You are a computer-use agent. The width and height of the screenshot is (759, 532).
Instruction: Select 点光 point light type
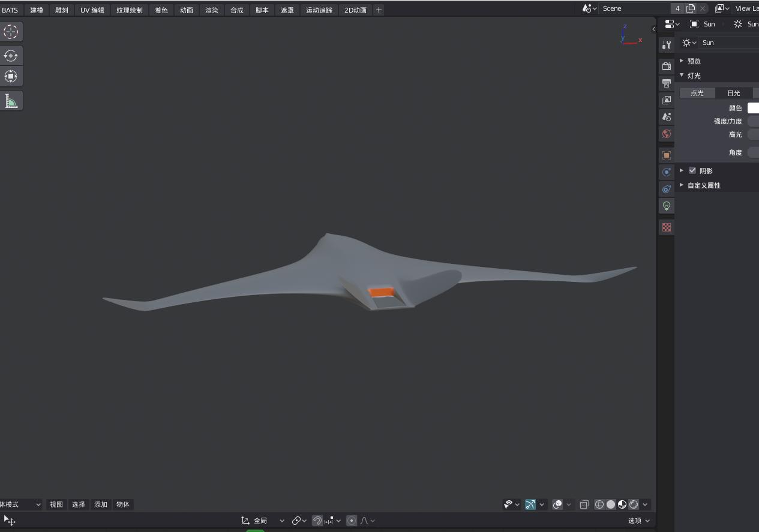pyautogui.click(x=697, y=93)
